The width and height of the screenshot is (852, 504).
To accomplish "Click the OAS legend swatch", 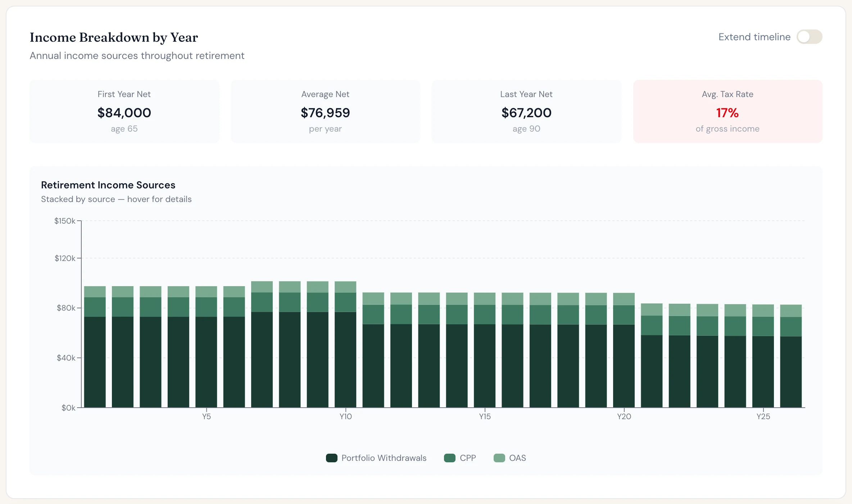I will click(x=499, y=458).
